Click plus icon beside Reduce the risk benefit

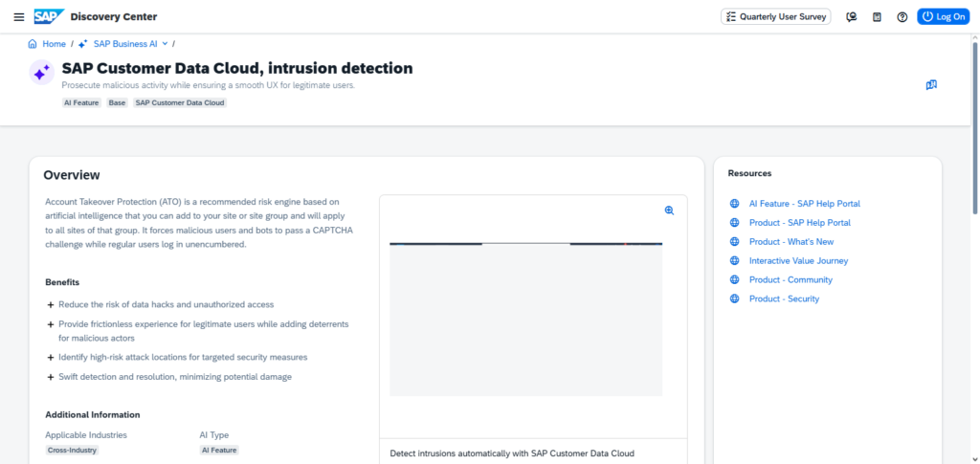pyautogui.click(x=51, y=305)
